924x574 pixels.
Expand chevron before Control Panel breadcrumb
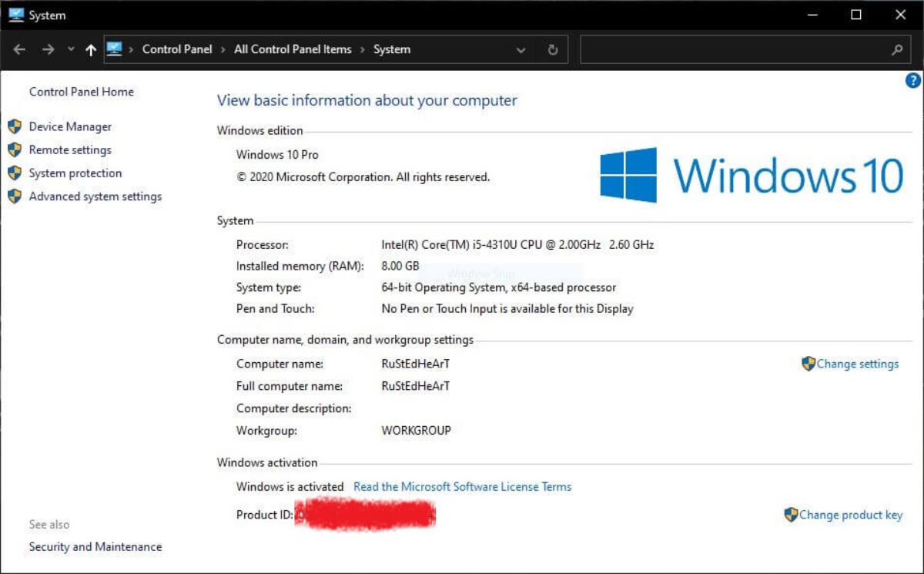tap(132, 49)
